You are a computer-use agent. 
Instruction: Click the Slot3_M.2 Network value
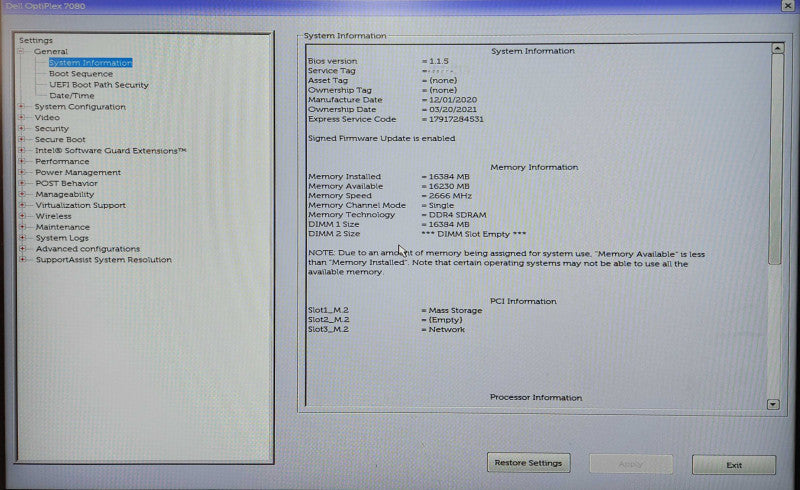point(446,330)
